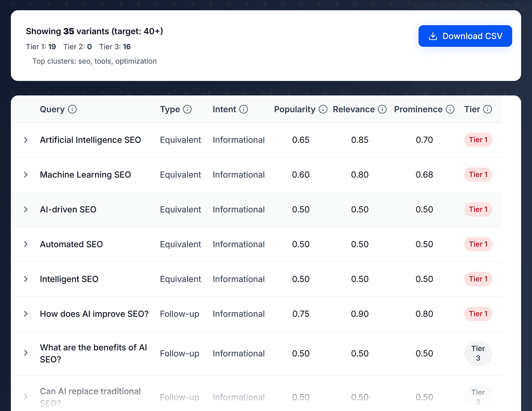The width and height of the screenshot is (532, 411).
Task: Click the Automated SEO query text
Action: pos(71,244)
